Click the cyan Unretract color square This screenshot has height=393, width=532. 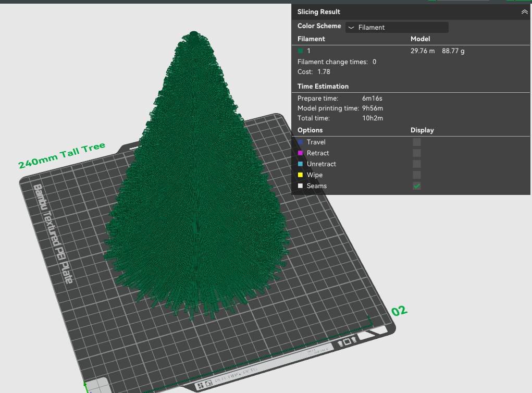coord(300,164)
